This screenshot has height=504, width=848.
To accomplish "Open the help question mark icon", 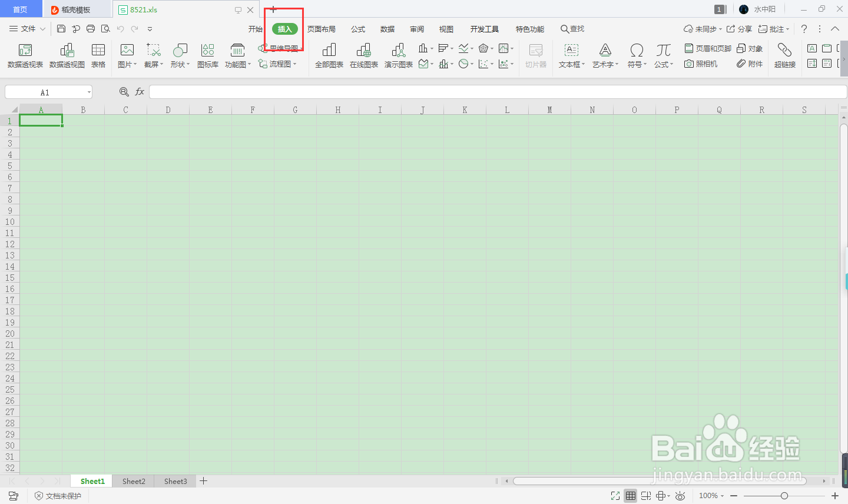I will [x=804, y=29].
